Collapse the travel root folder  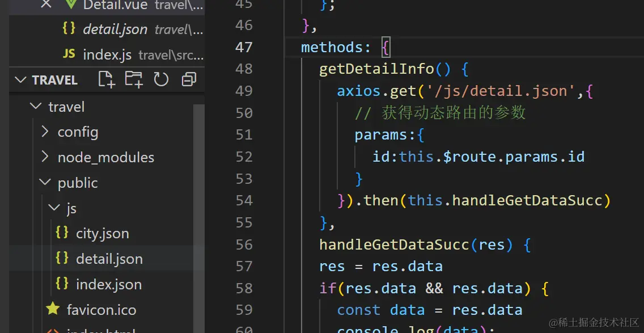[x=36, y=107]
